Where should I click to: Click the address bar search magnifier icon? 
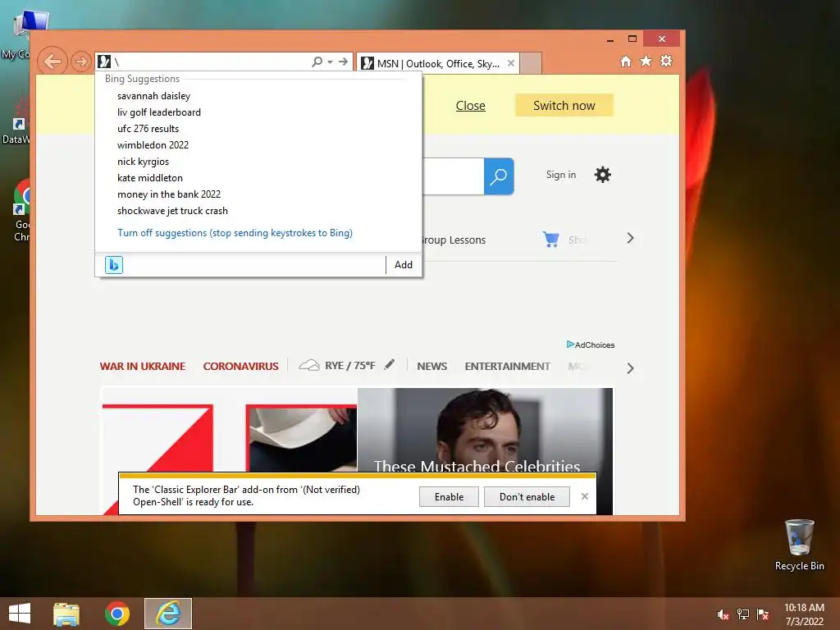click(317, 62)
